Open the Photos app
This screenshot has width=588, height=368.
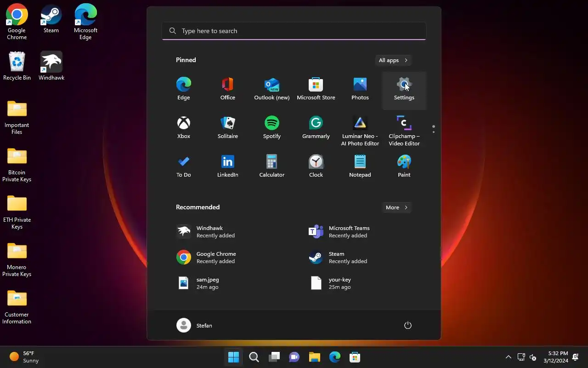click(x=360, y=90)
